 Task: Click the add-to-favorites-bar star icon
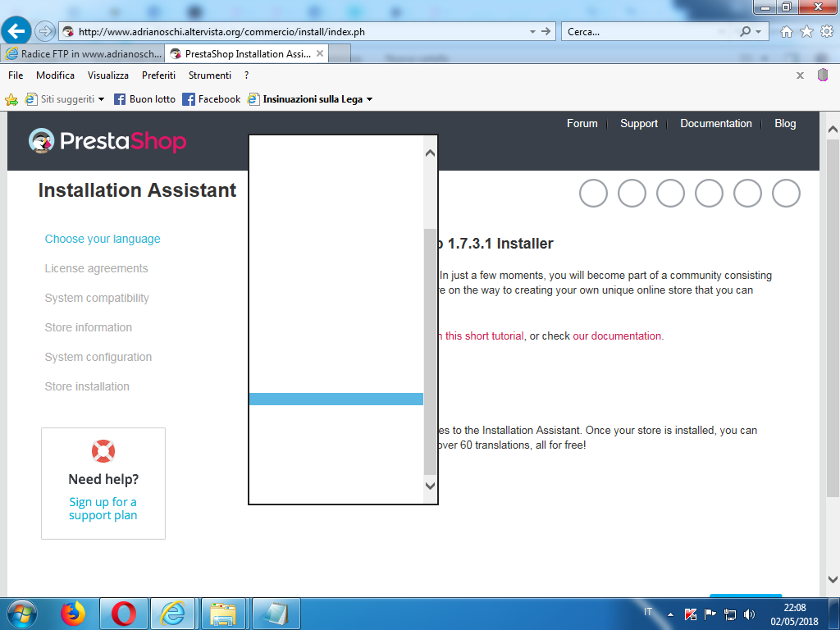click(11, 99)
